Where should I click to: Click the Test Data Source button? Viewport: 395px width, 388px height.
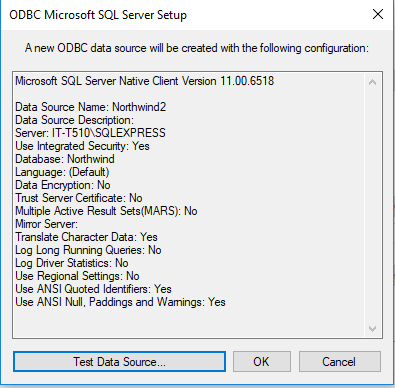pyautogui.click(x=119, y=362)
